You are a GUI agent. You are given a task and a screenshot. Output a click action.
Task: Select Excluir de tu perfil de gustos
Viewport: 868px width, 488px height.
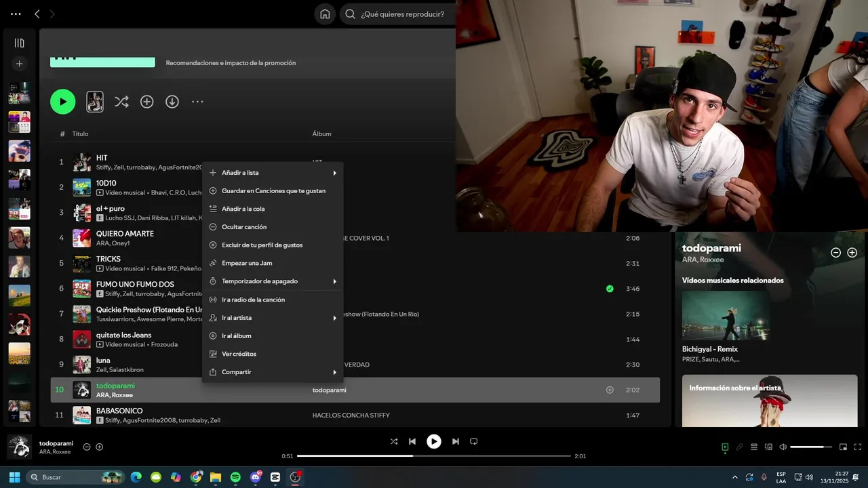(x=273, y=245)
